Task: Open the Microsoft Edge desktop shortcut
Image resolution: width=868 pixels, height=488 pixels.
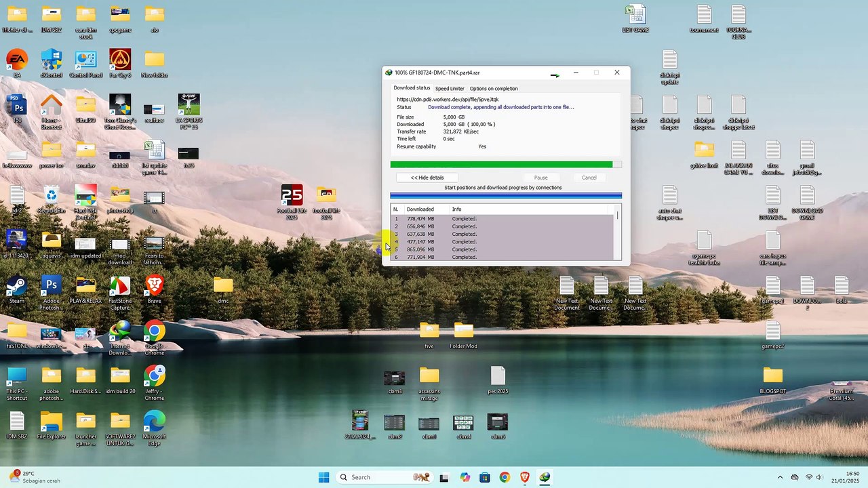Action: pyautogui.click(x=154, y=428)
